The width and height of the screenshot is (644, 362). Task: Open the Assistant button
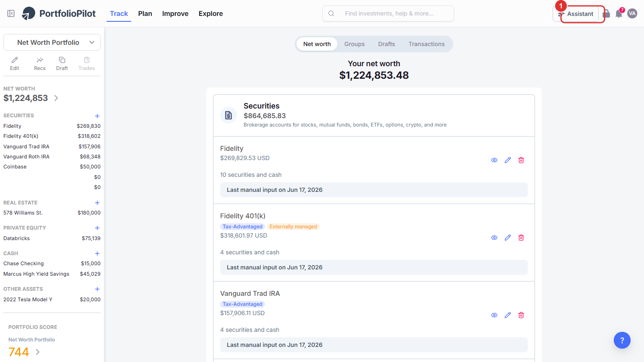576,14
